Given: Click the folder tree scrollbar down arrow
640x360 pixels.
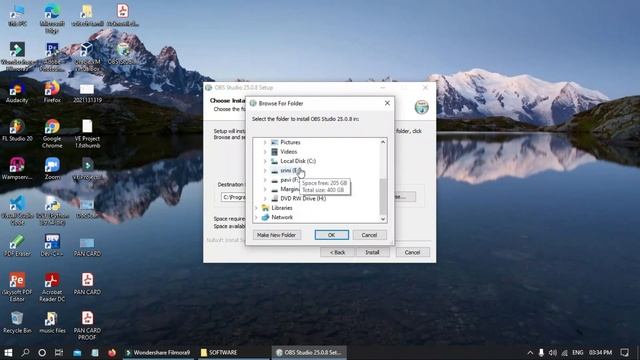Looking at the screenshot, I should (383, 219).
